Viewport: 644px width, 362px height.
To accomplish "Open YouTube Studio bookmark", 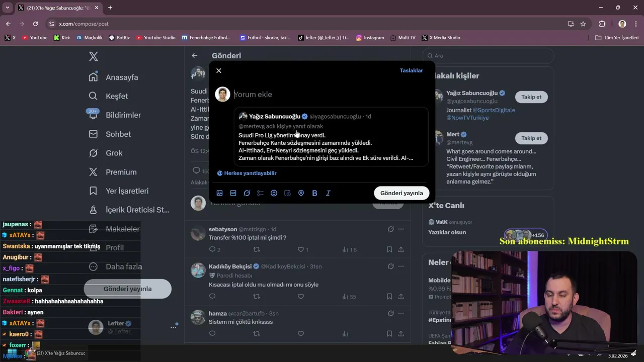I will tap(155, 38).
